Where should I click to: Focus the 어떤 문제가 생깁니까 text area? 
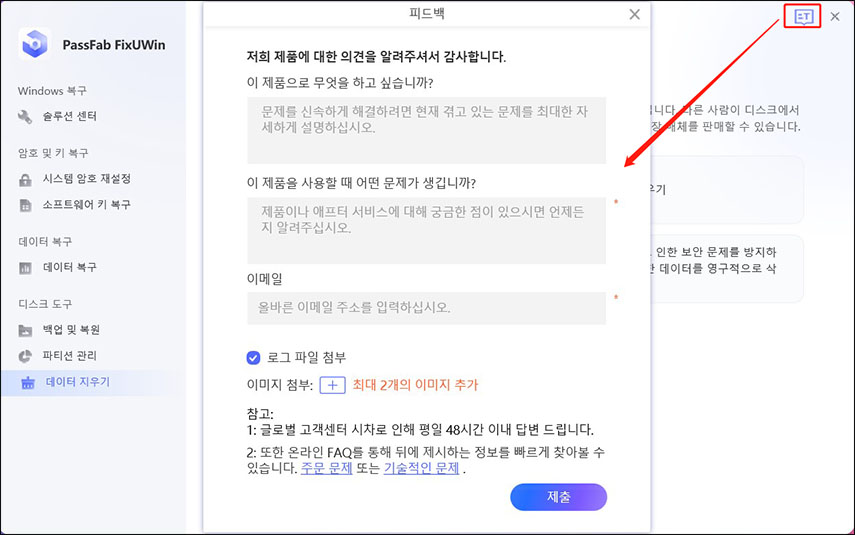pyautogui.click(x=426, y=231)
